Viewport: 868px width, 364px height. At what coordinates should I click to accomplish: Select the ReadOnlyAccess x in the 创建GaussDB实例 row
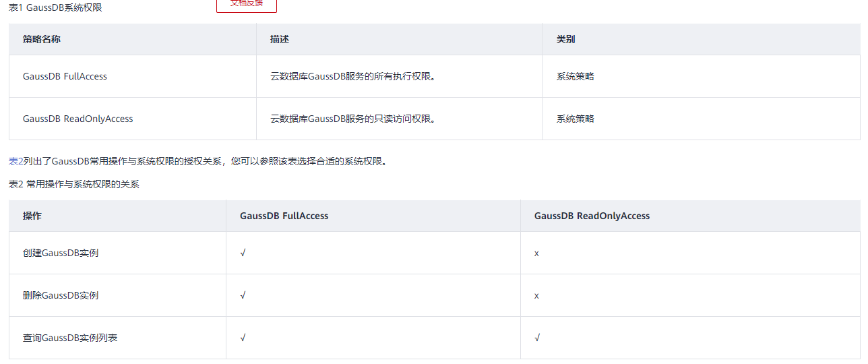(536, 253)
